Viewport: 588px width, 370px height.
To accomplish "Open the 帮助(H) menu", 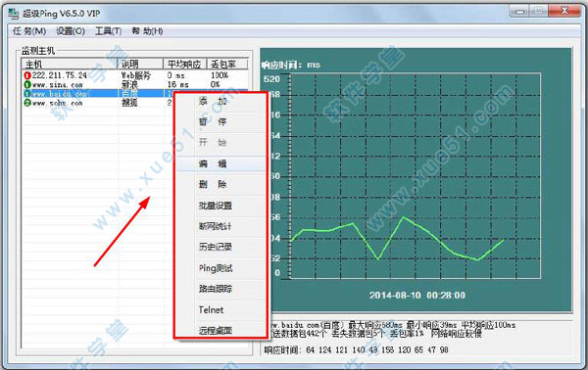I will (x=147, y=31).
